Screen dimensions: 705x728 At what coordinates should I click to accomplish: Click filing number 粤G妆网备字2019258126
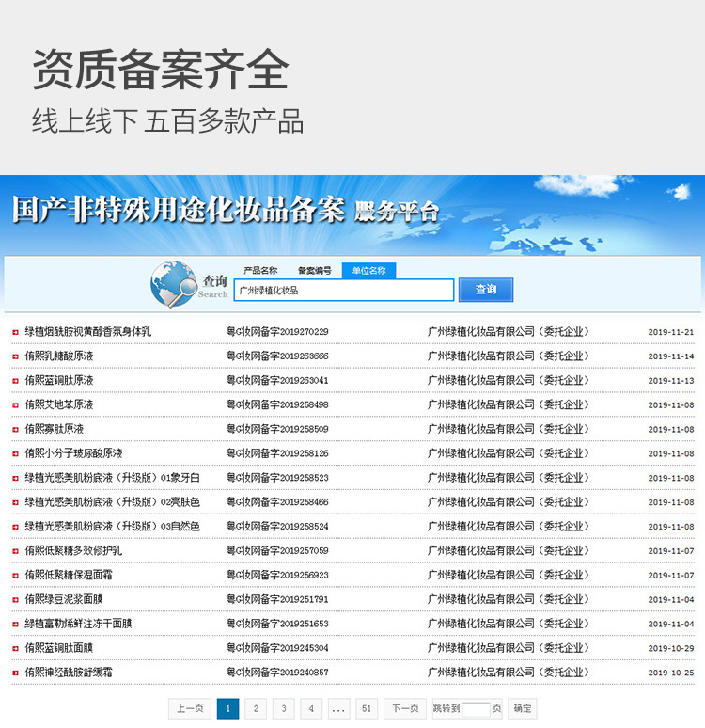[277, 453]
